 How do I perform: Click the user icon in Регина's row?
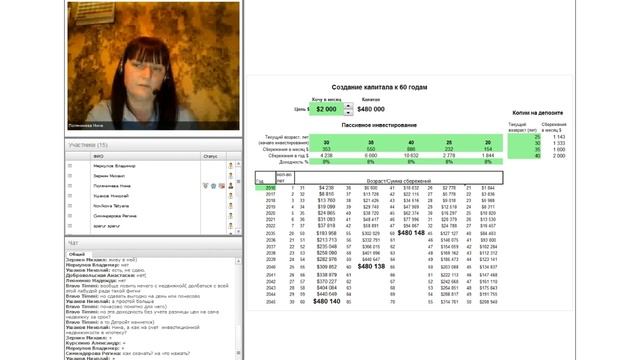click(x=231, y=216)
